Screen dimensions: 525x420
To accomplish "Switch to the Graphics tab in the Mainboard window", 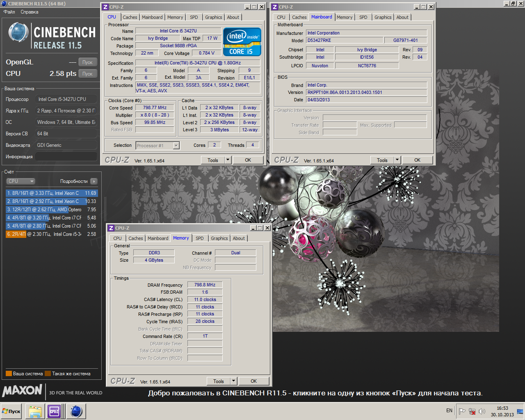I will point(383,17).
